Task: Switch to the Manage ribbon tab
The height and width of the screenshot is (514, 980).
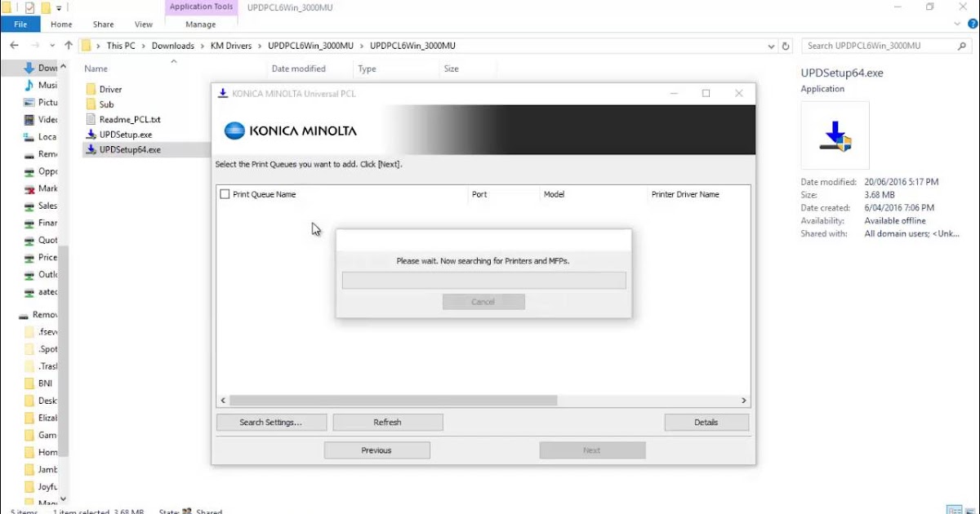Action: 200,24
